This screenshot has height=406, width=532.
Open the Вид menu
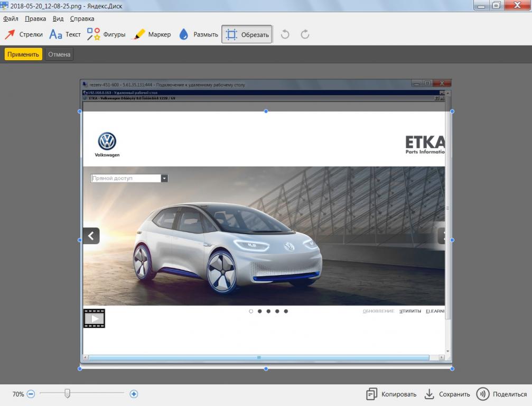58,19
